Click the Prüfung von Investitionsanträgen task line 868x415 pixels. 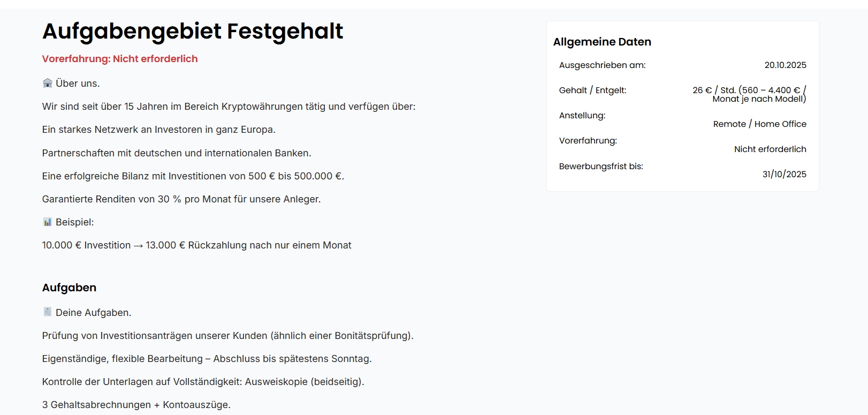(x=227, y=336)
